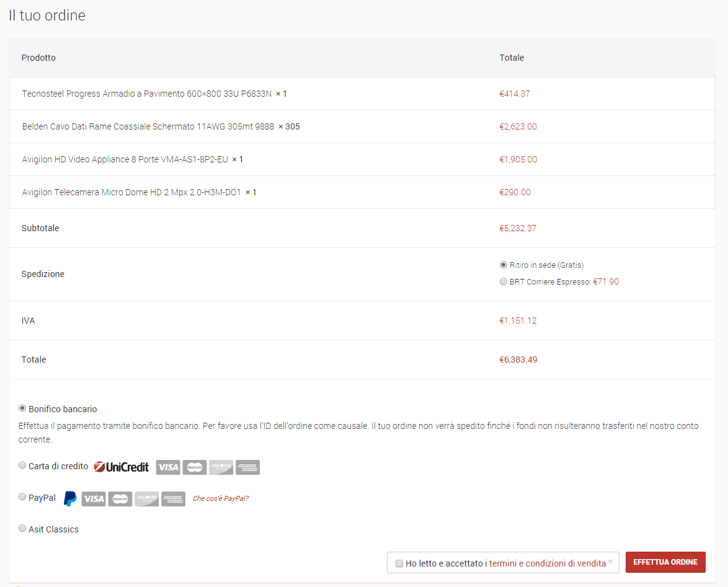
Task: Select PayPal as payment method
Action: pyautogui.click(x=22, y=497)
